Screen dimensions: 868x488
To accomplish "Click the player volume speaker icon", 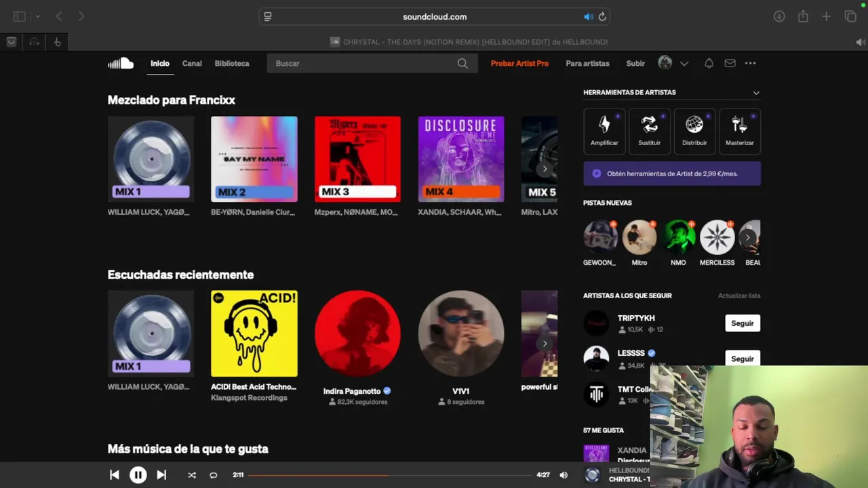I will [564, 475].
